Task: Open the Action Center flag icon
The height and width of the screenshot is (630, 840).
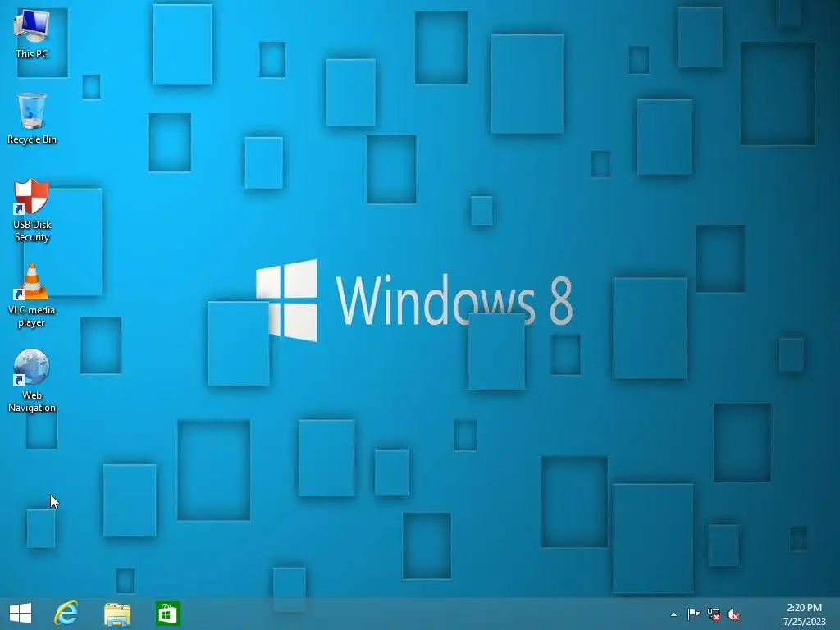Action: (x=693, y=614)
